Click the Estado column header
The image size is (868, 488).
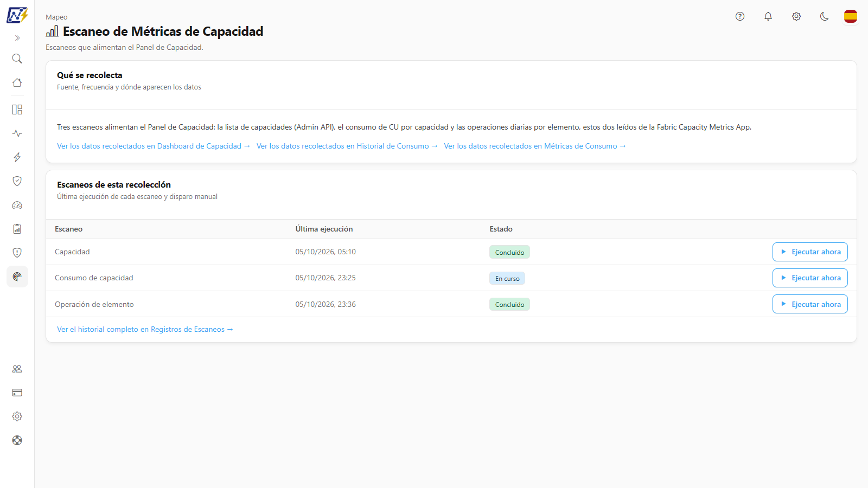[x=501, y=229]
